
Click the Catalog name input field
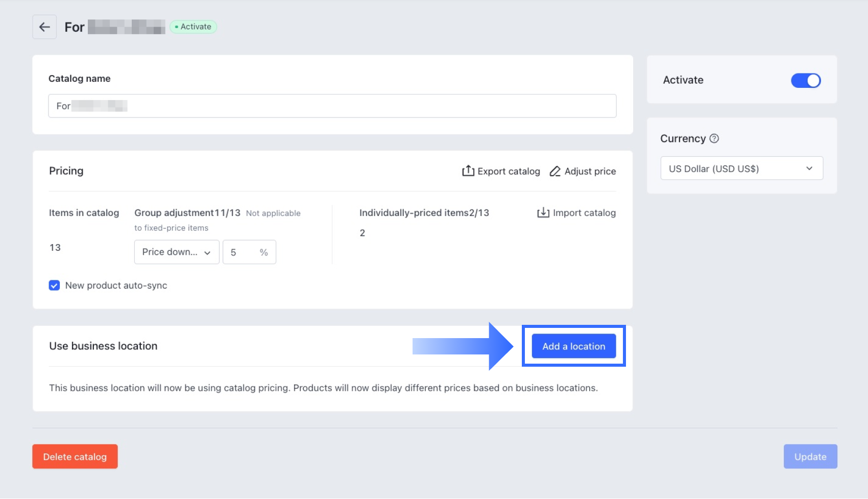332,106
